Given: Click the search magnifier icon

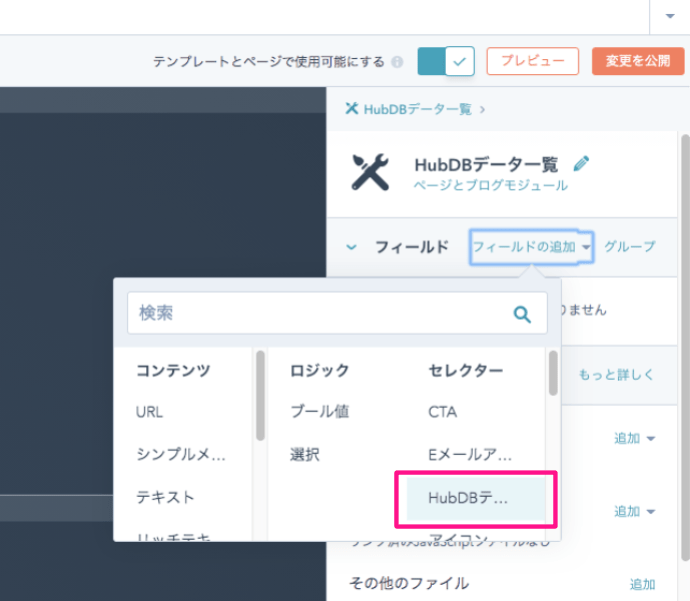Looking at the screenshot, I should pos(522,314).
